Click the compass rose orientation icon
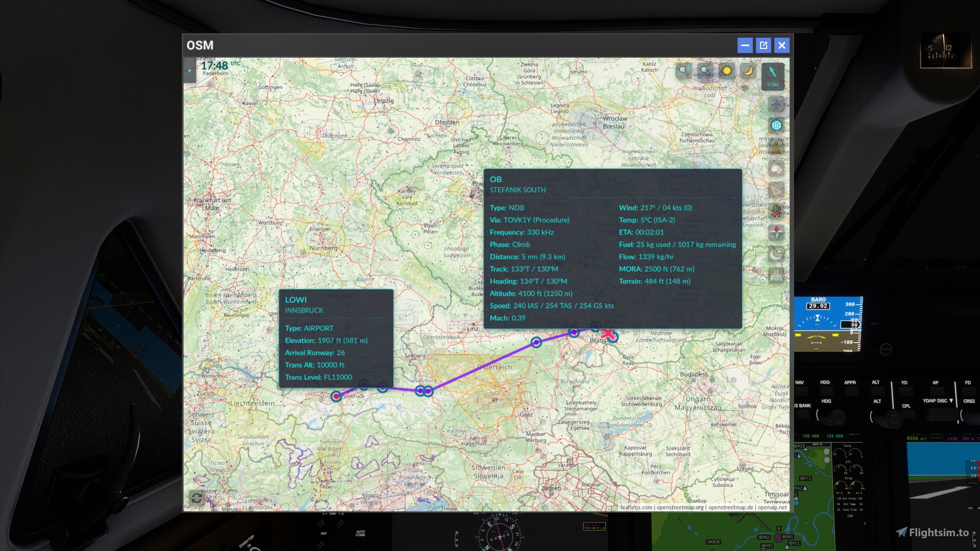This screenshot has width=980, height=551. click(776, 232)
